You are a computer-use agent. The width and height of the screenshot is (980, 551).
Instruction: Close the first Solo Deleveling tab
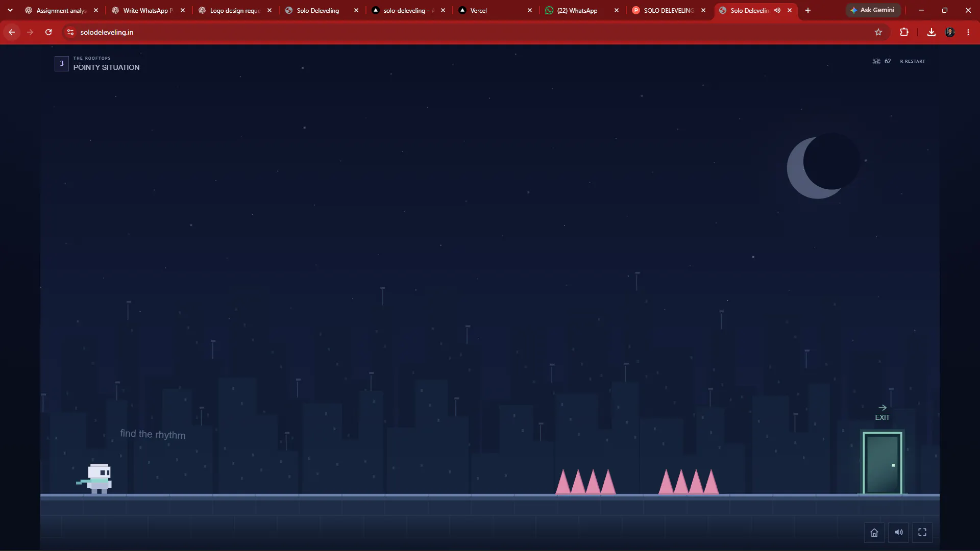(x=356, y=10)
